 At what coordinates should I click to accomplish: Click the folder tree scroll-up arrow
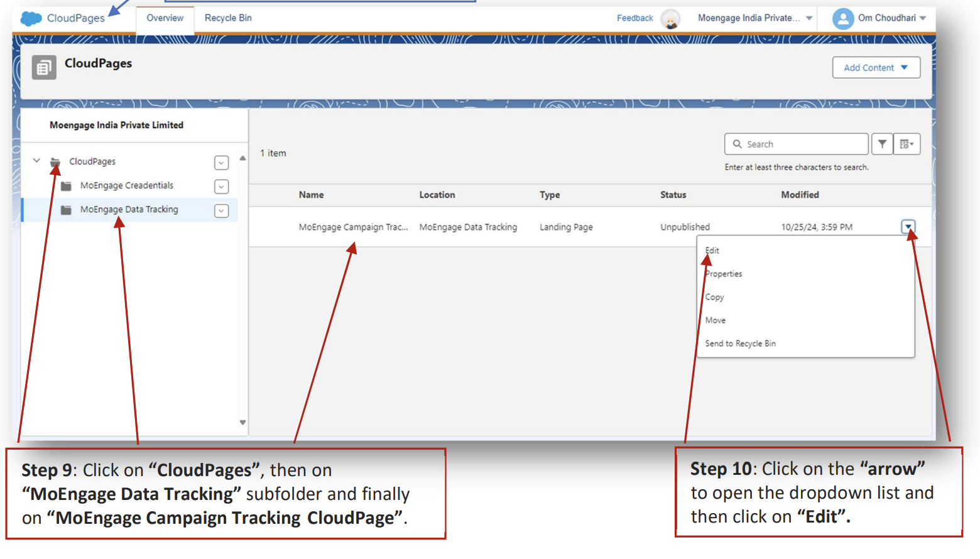point(242,158)
